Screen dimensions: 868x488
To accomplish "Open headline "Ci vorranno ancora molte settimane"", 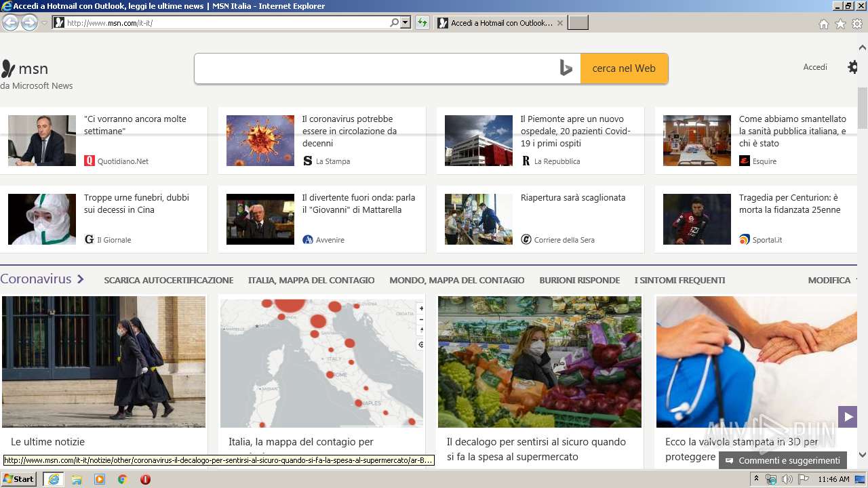I will click(x=135, y=125).
